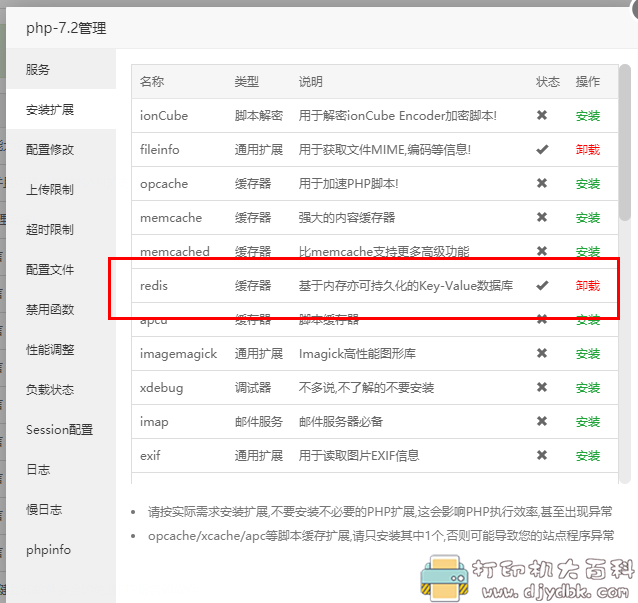Install the memcache extension
The height and width of the screenshot is (603, 638).
point(588,218)
